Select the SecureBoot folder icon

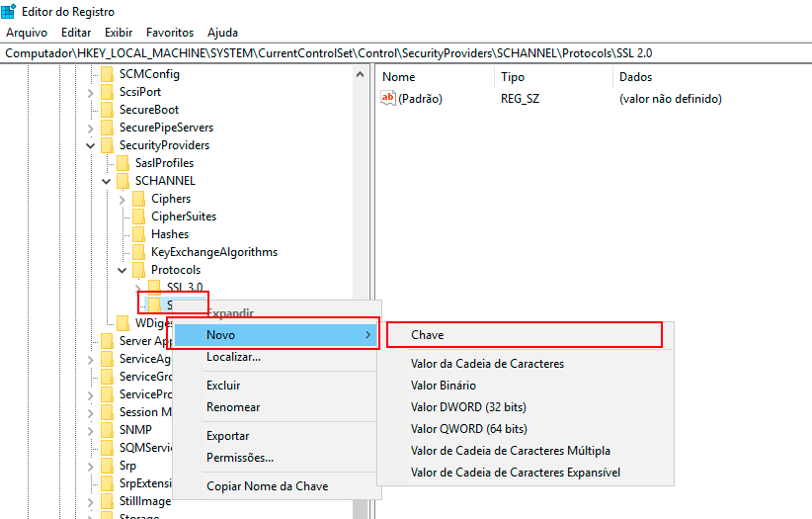(108, 110)
